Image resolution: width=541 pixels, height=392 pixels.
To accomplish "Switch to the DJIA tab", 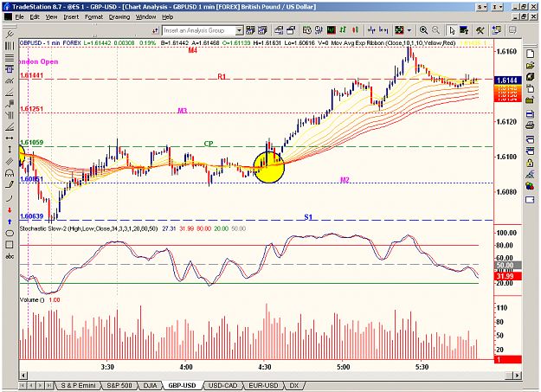I will point(150,385).
